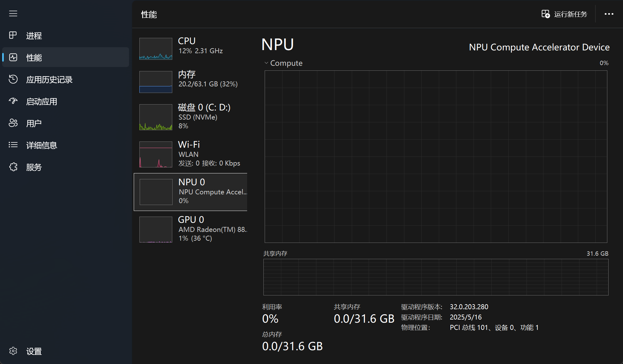Select the Wi-Fi WLAN entry
This screenshot has width=623, height=364.
coord(191,154)
